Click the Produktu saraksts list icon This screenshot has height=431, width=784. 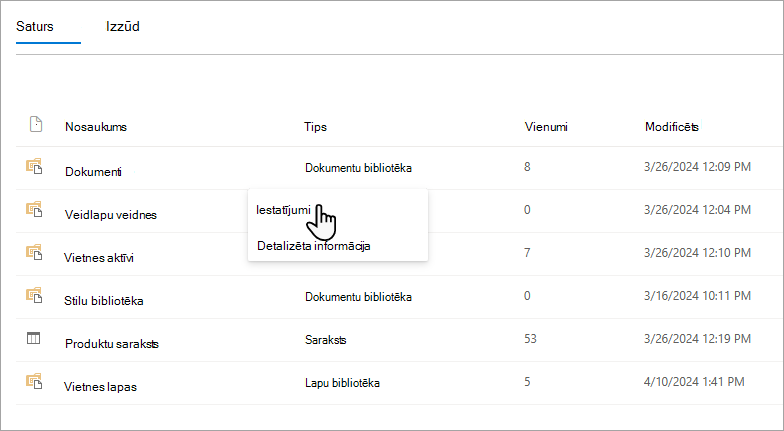[x=33, y=338]
